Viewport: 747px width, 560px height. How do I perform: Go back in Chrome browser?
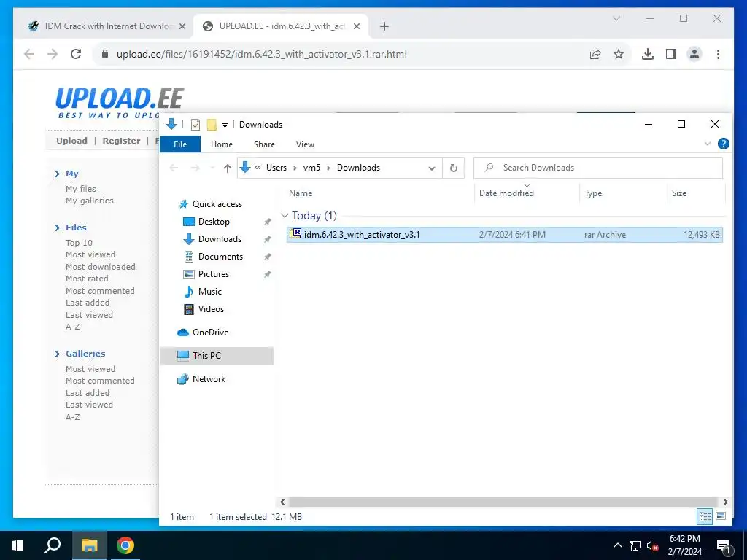point(29,54)
